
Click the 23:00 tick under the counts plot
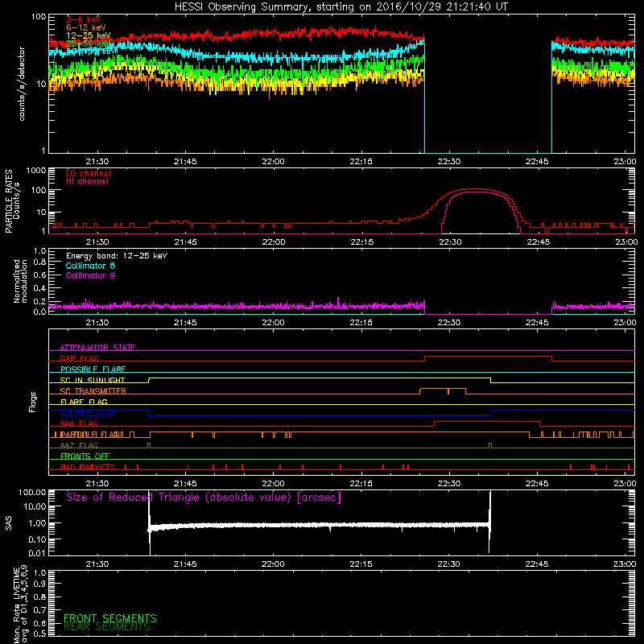point(625,162)
